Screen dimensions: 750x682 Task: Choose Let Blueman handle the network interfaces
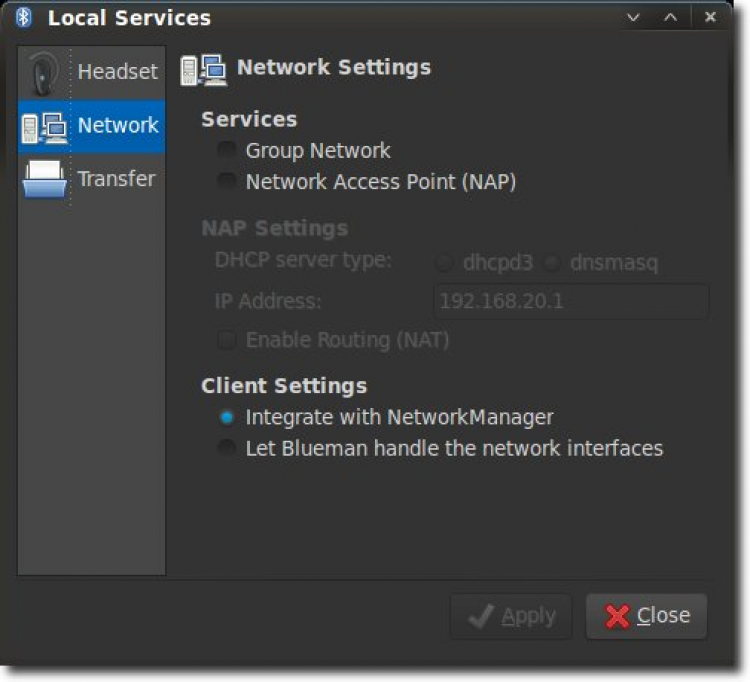coord(228,448)
